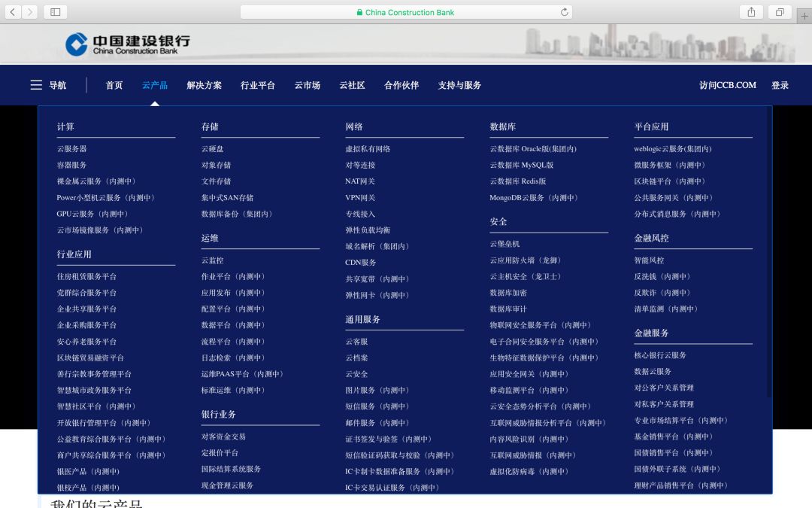Click the 计算 category heading

65,126
